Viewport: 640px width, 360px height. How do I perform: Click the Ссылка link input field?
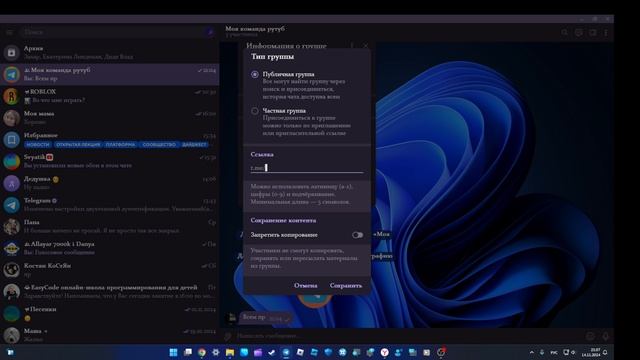coord(307,167)
